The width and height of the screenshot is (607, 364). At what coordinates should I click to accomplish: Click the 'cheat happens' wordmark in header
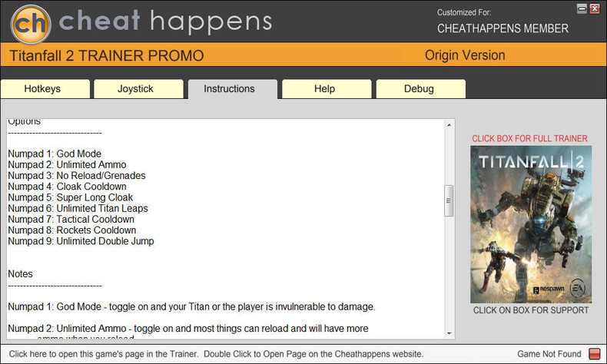(165, 21)
